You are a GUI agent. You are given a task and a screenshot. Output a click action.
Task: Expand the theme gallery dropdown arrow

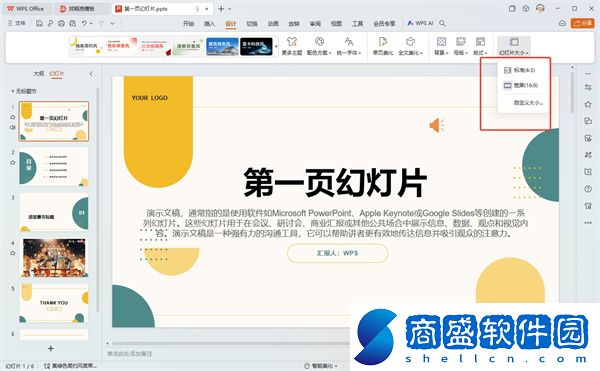click(276, 47)
